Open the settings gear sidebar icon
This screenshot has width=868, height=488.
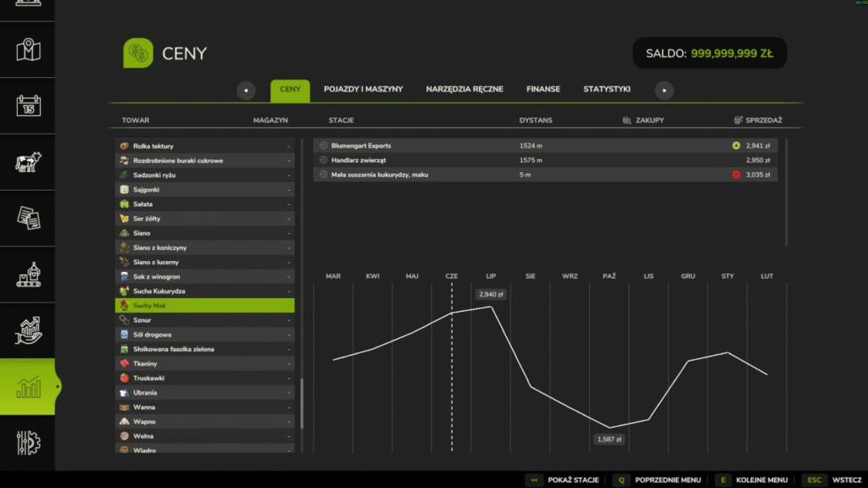click(x=28, y=442)
